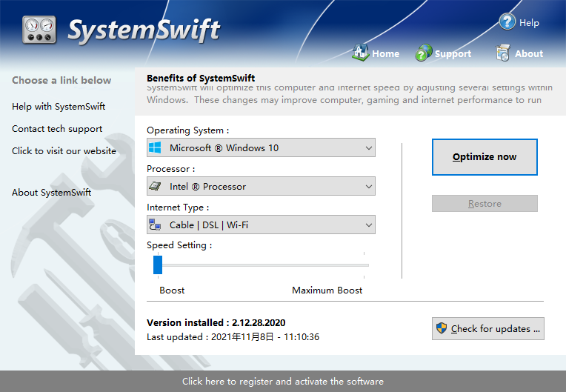Click the Operating System label
The width and height of the screenshot is (566, 392).
point(187,130)
